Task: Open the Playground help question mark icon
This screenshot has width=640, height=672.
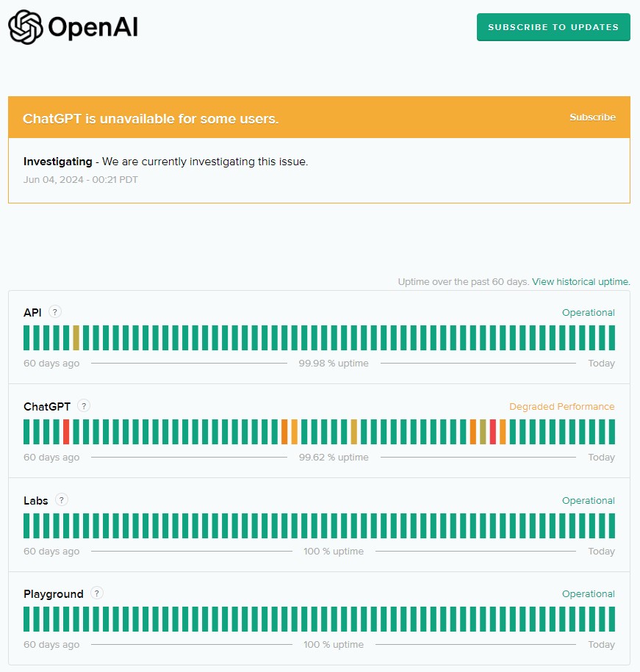Action: (x=97, y=593)
